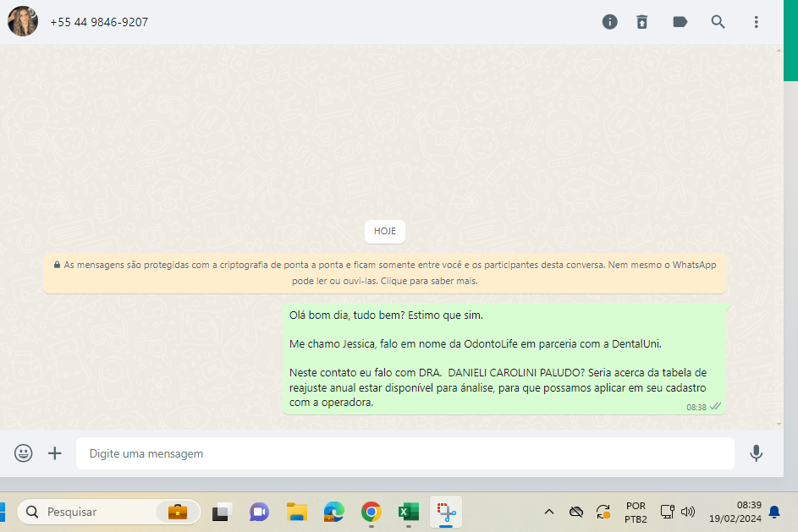Screen dimensions: 798x532
Task: Click the lock icon in encryption notice
Action: click(57, 265)
